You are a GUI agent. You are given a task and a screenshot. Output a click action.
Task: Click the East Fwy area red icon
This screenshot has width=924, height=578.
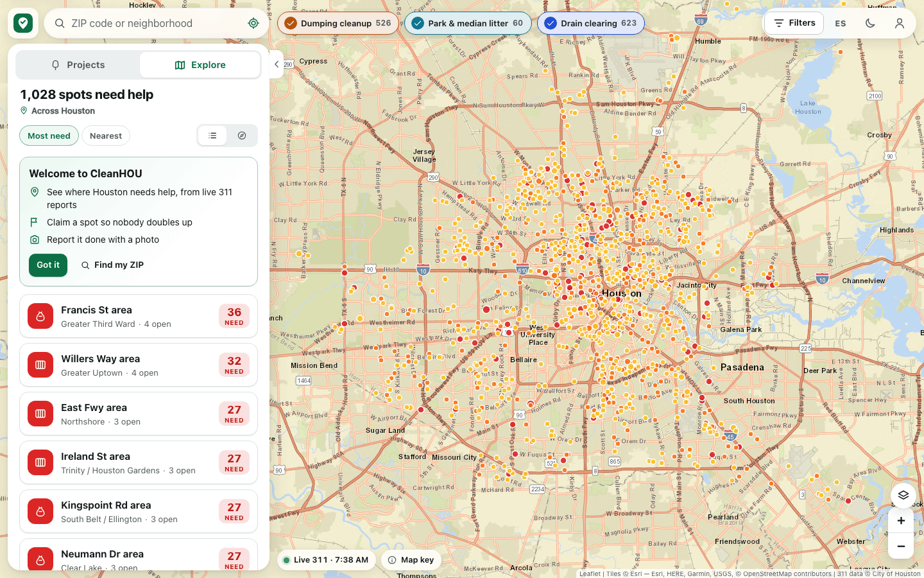40,414
